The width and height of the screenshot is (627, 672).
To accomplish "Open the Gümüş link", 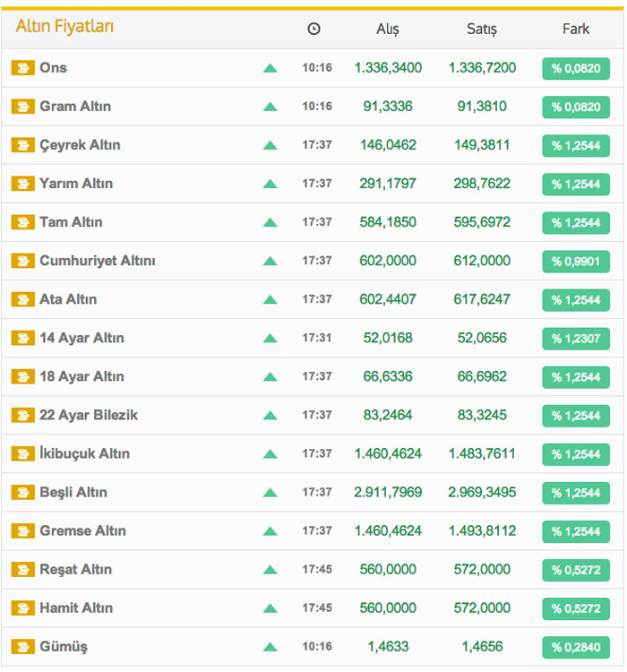I will tap(64, 646).
